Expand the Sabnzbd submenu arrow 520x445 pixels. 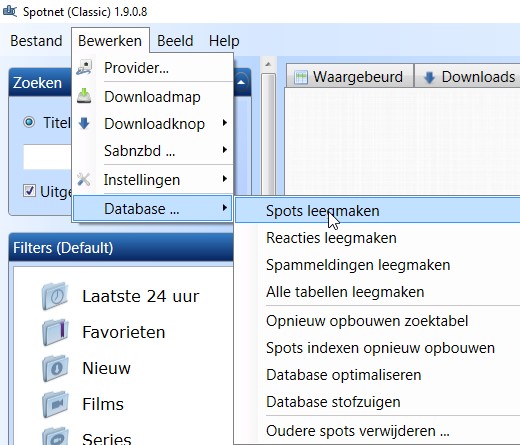[x=225, y=150]
